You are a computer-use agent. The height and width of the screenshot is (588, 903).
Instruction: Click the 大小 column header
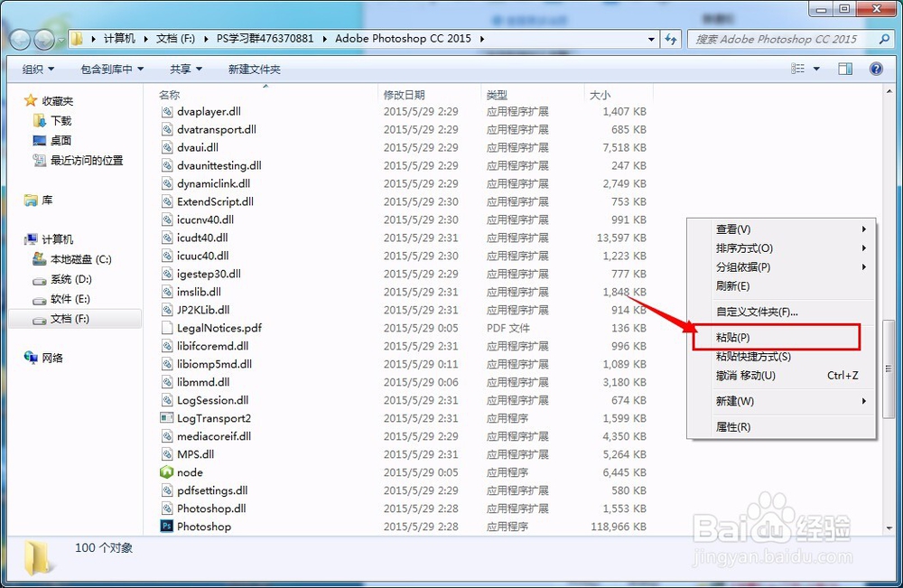point(619,95)
